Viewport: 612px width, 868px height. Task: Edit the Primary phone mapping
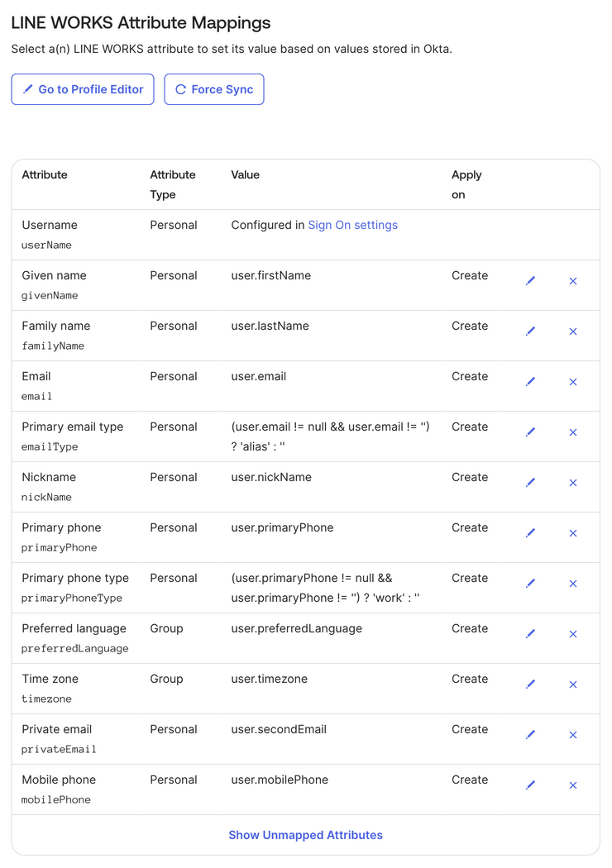coord(531,532)
